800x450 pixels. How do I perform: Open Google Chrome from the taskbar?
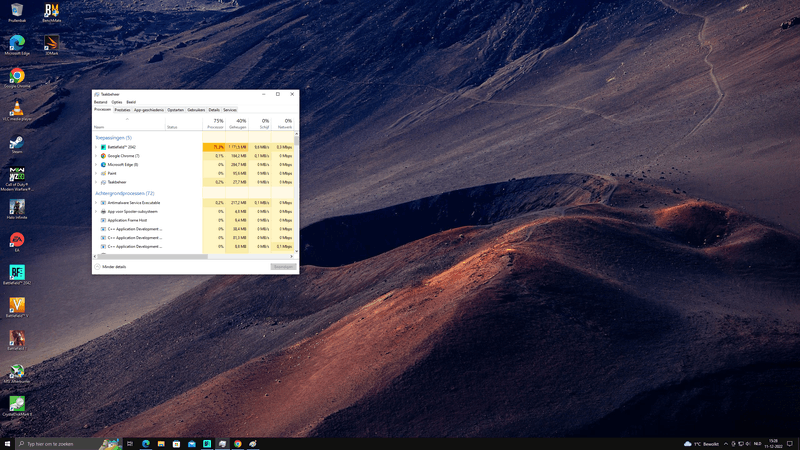click(x=237, y=444)
